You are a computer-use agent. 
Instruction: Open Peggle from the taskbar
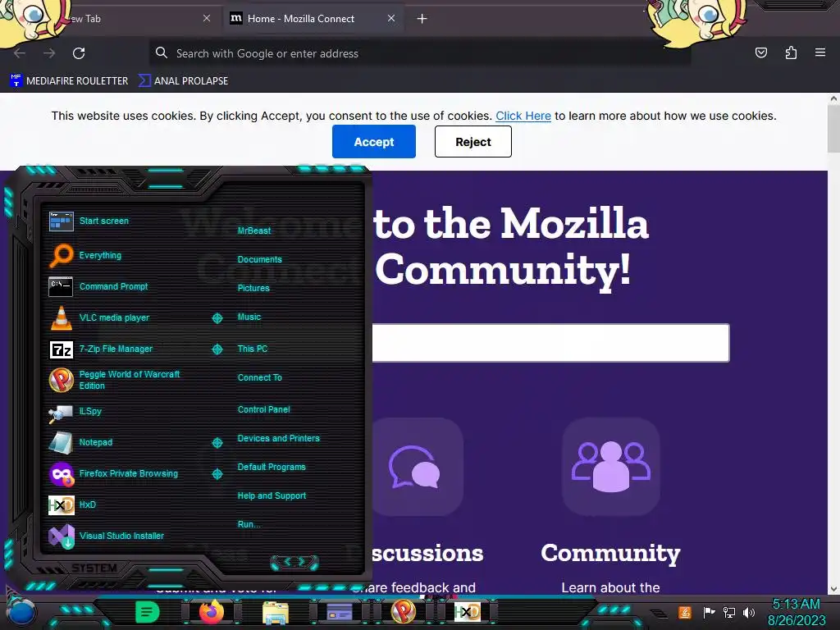coord(404,612)
